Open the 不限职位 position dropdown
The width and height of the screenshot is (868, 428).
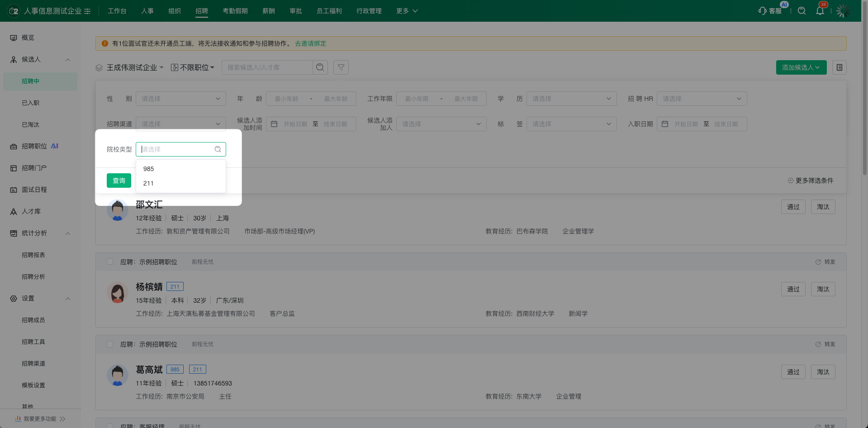pyautogui.click(x=193, y=67)
